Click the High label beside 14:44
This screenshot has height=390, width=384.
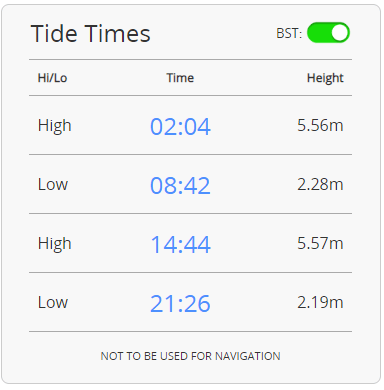55,244
